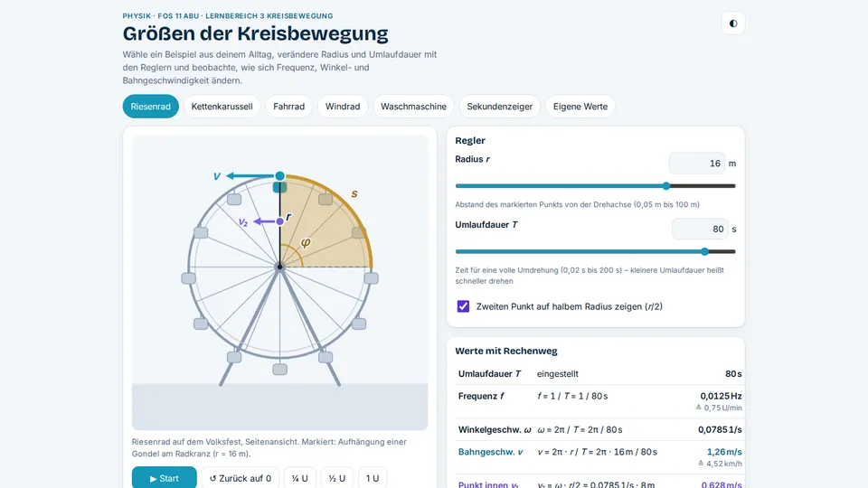Switch to Eigene Werte tab

point(580,107)
